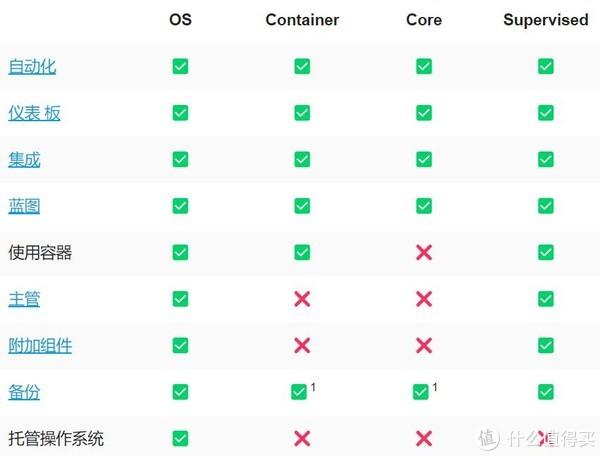Click the footnoted check for 备份 under Container
Image resolution: width=600 pixels, height=456 pixels.
(x=299, y=392)
